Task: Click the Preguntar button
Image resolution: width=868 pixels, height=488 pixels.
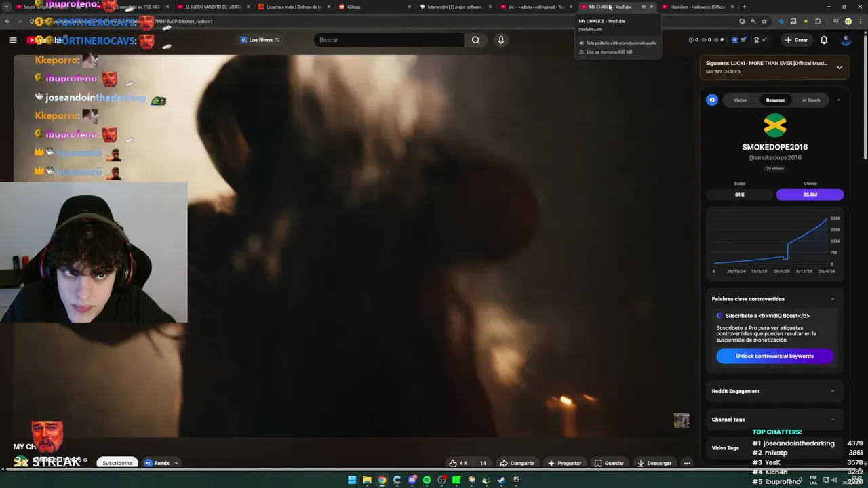Action: [564, 463]
